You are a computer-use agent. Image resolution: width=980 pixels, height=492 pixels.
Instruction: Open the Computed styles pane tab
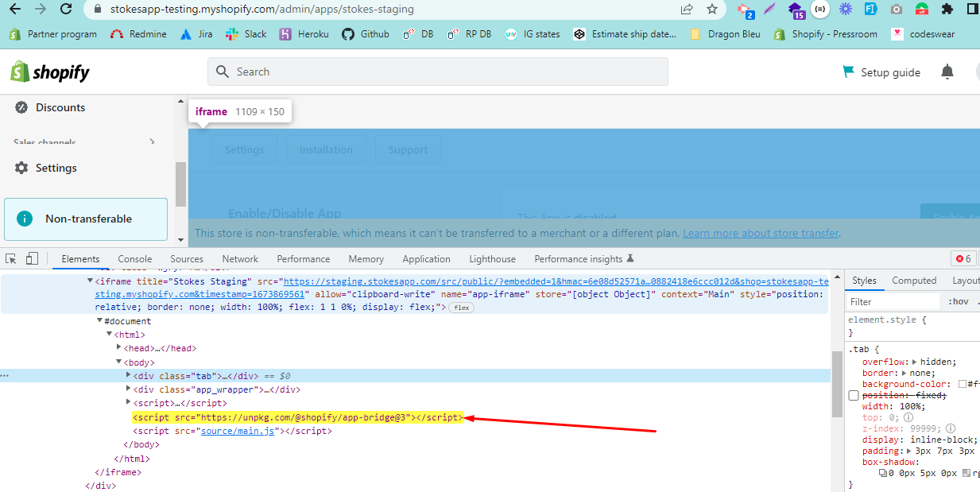914,281
